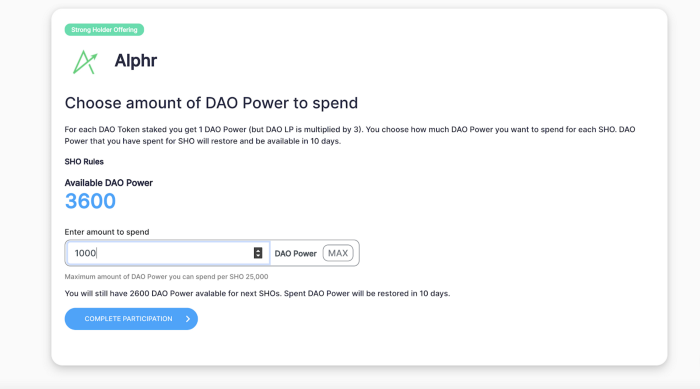Click the blank card area below the Complete Participation button
700x389 pixels.
(x=357, y=348)
